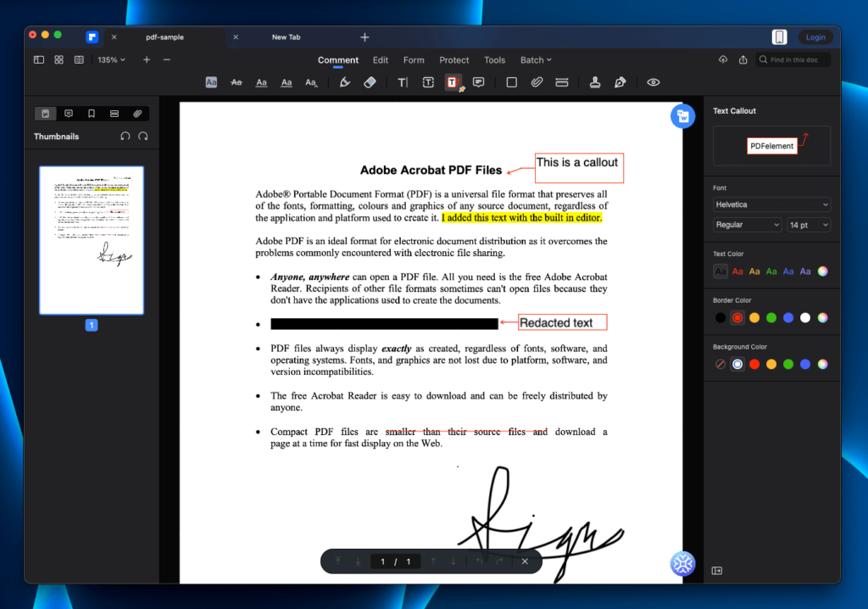Show the Bookmarks sidebar panel
The image size is (868, 609).
(92, 114)
